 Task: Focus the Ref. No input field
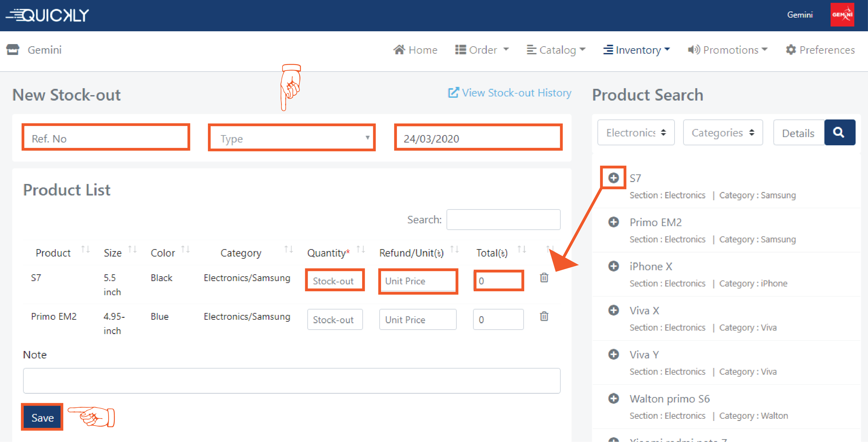pos(106,138)
